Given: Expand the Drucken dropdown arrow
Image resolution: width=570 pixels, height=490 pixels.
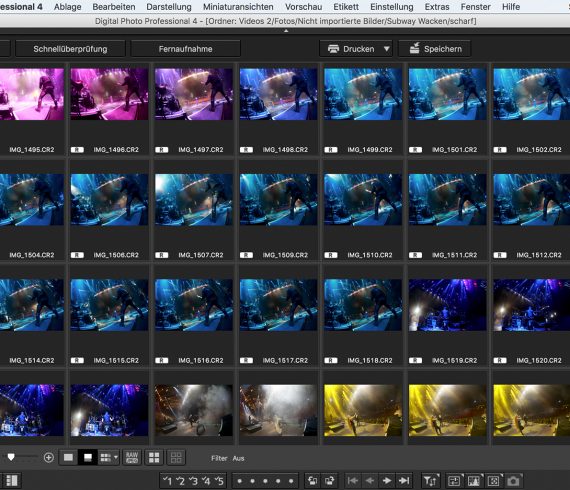Looking at the screenshot, I should (x=386, y=49).
